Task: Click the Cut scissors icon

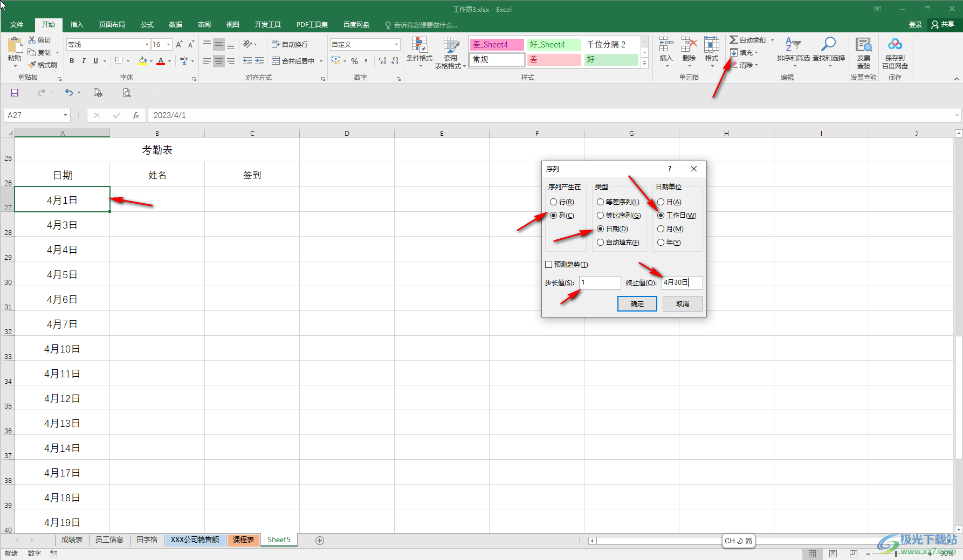Action: 32,40
